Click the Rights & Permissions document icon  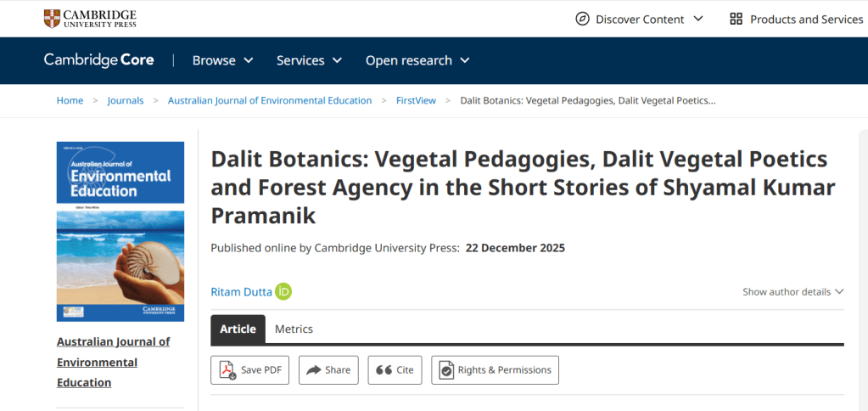click(446, 370)
